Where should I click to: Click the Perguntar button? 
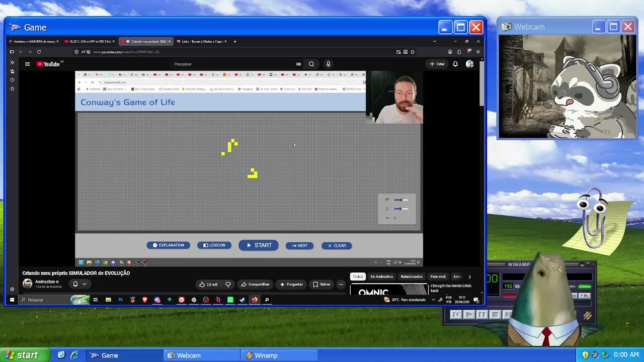point(291,285)
